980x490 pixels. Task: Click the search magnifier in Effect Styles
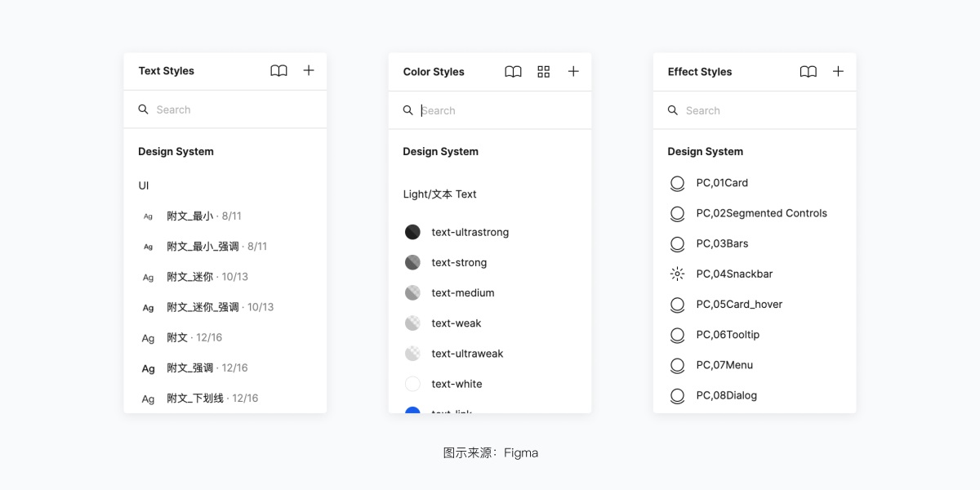tap(673, 110)
